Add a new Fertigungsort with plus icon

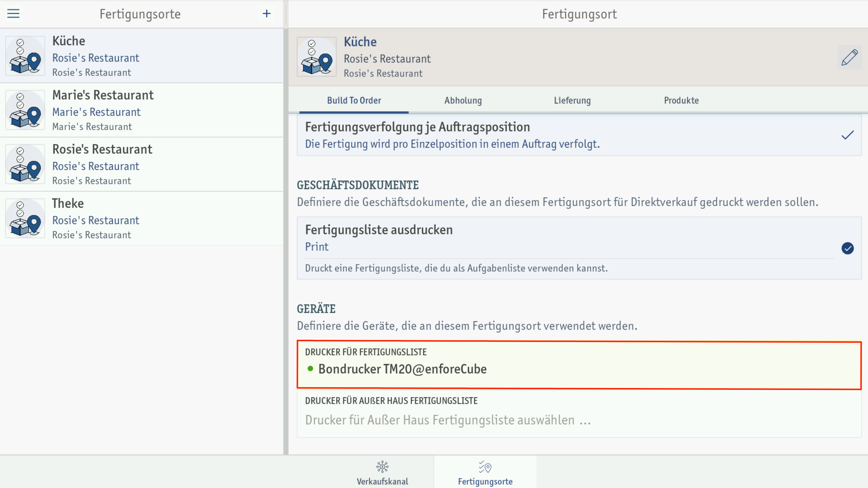[267, 13]
